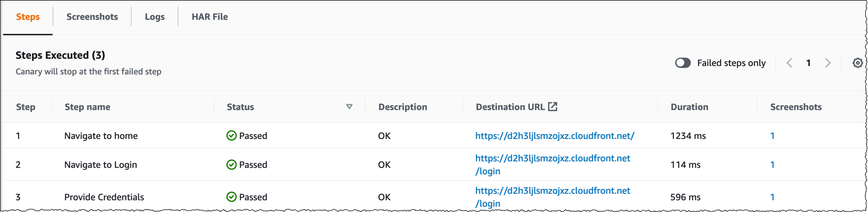Open screenshot link for Navigate to home
868x212 pixels.
tap(772, 136)
